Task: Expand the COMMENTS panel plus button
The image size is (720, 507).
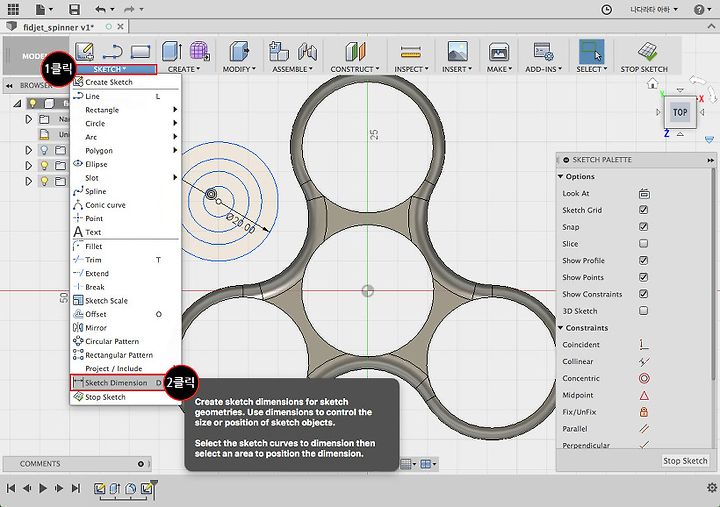Action: tap(141, 464)
